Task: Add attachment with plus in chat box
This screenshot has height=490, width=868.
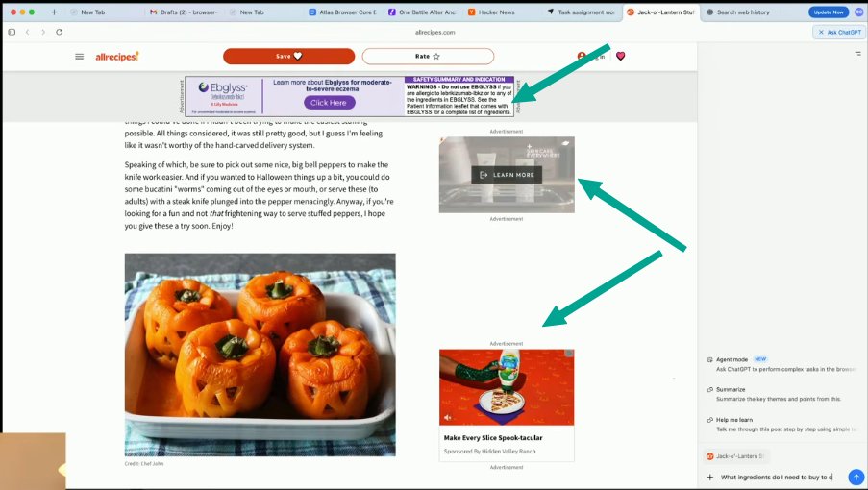Action: (709, 477)
